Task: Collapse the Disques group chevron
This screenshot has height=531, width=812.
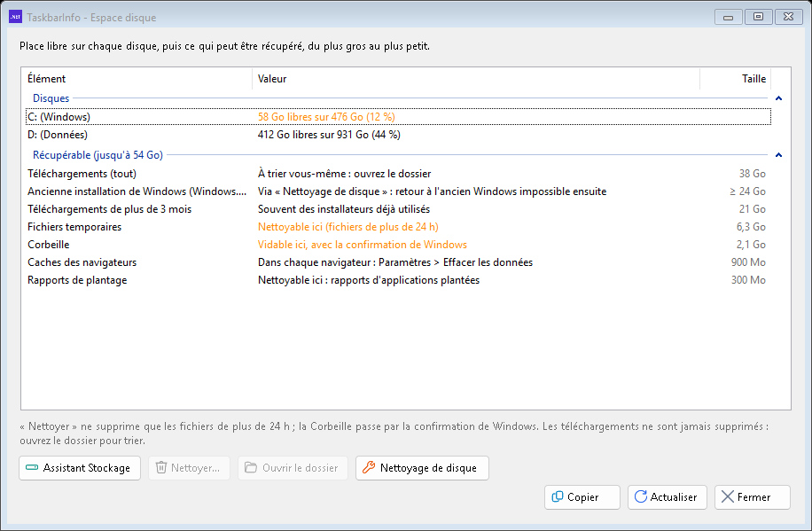Action: pos(778,98)
